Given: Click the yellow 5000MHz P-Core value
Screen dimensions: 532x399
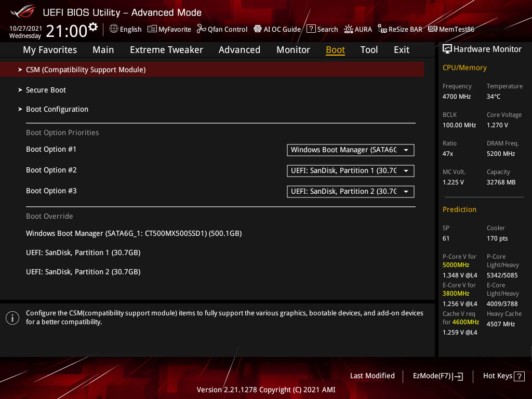Looking at the screenshot, I should click(x=456, y=265).
